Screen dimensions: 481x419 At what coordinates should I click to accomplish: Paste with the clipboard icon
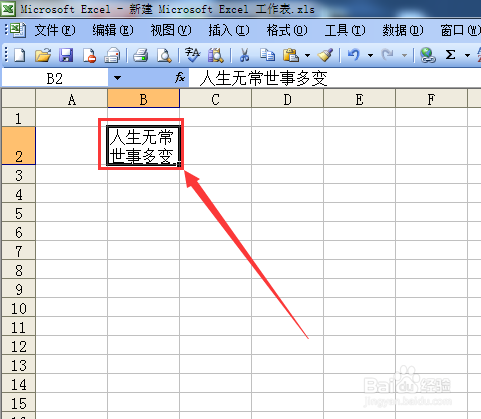click(x=291, y=55)
